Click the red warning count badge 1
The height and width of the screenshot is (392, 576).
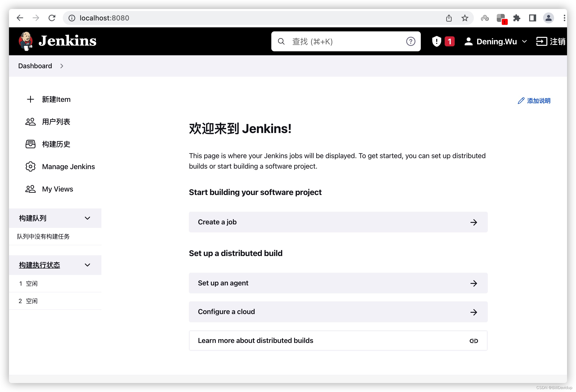click(449, 41)
